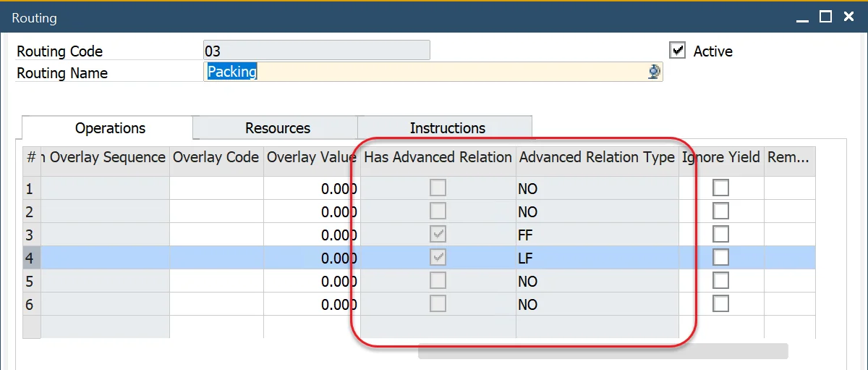Click Overlay Value cell in row 5
868x370 pixels.
coord(311,281)
